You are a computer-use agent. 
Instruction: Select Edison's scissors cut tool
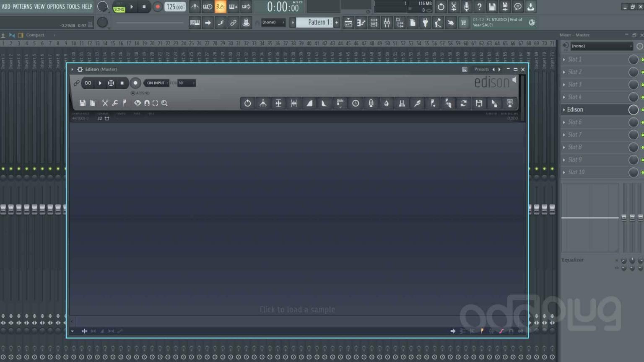(x=105, y=103)
